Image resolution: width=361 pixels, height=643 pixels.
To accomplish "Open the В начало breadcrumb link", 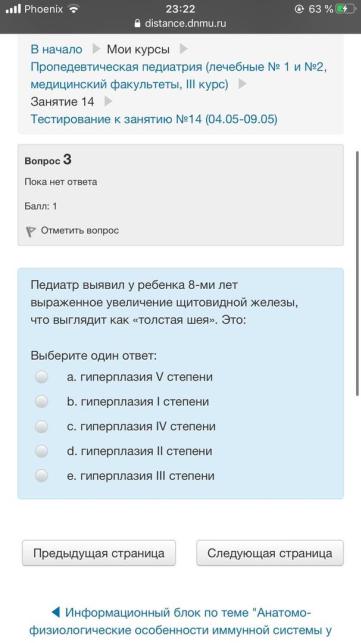I will [x=56, y=49].
